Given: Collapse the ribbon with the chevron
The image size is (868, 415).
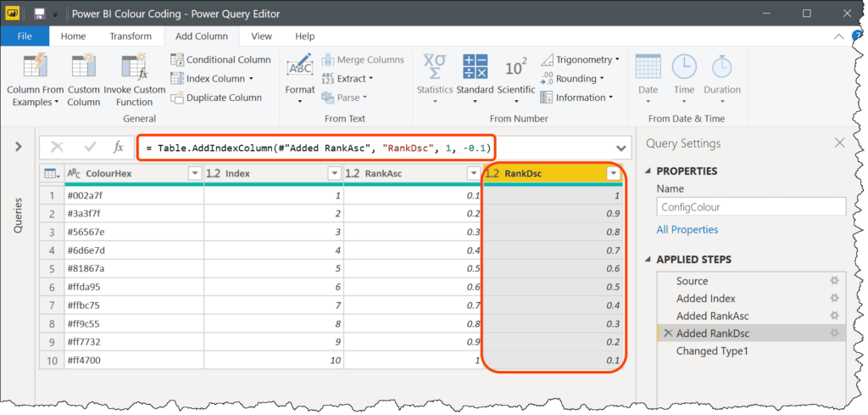Looking at the screenshot, I should (838, 36).
